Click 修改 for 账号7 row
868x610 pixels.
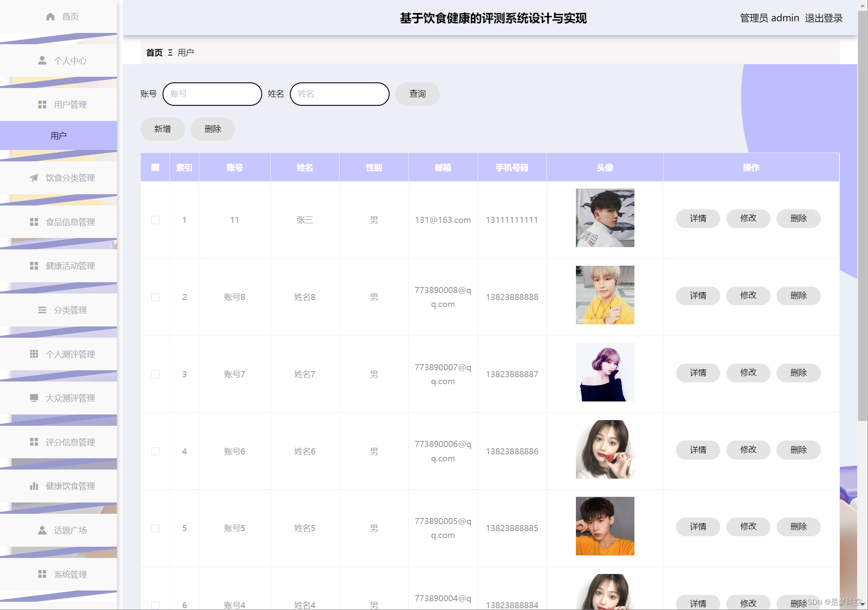click(x=748, y=373)
